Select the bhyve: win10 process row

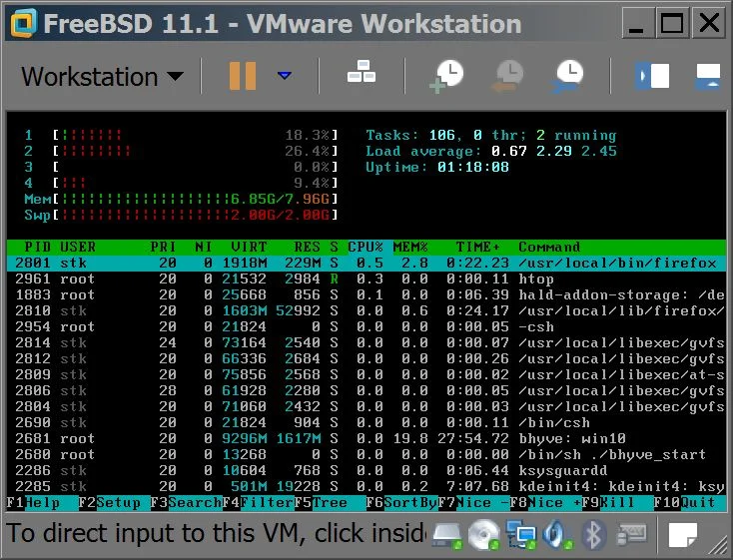(366, 438)
